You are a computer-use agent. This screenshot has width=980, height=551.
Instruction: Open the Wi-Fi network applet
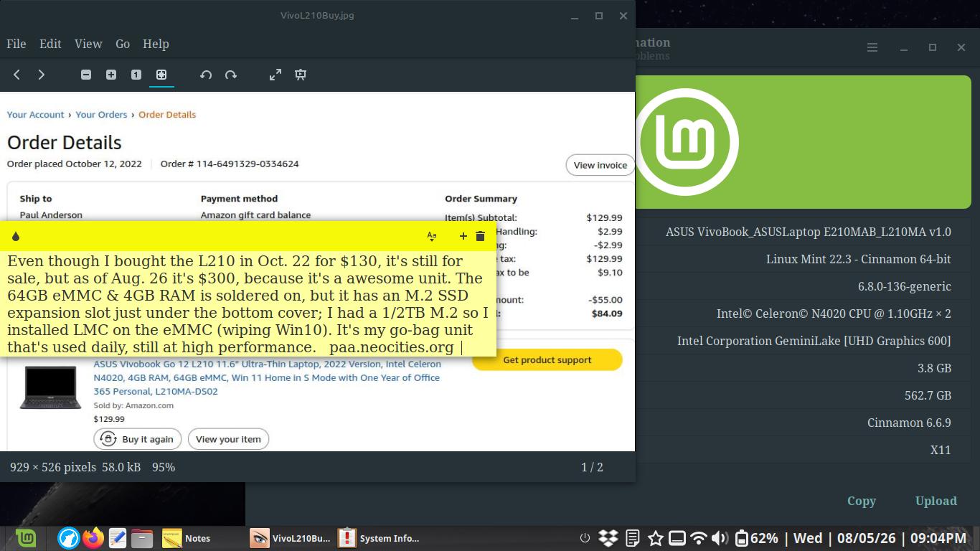click(698, 538)
